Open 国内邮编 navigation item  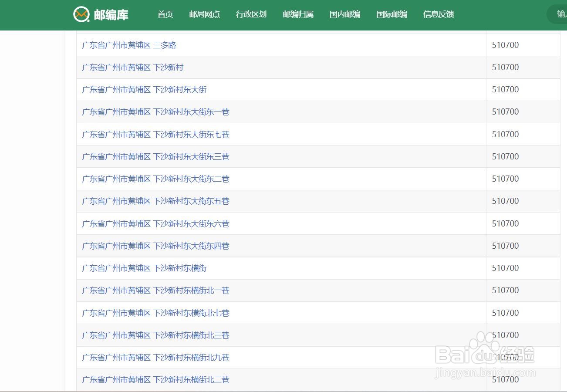(x=345, y=14)
